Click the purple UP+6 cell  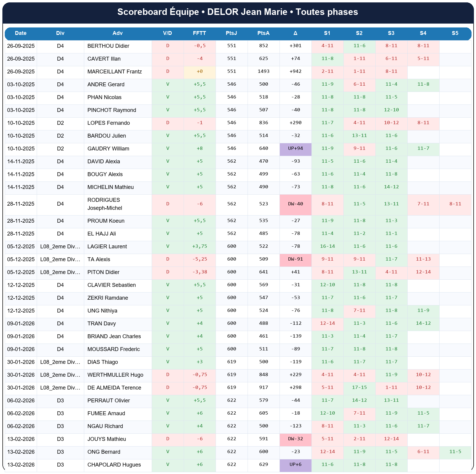[x=295, y=465]
